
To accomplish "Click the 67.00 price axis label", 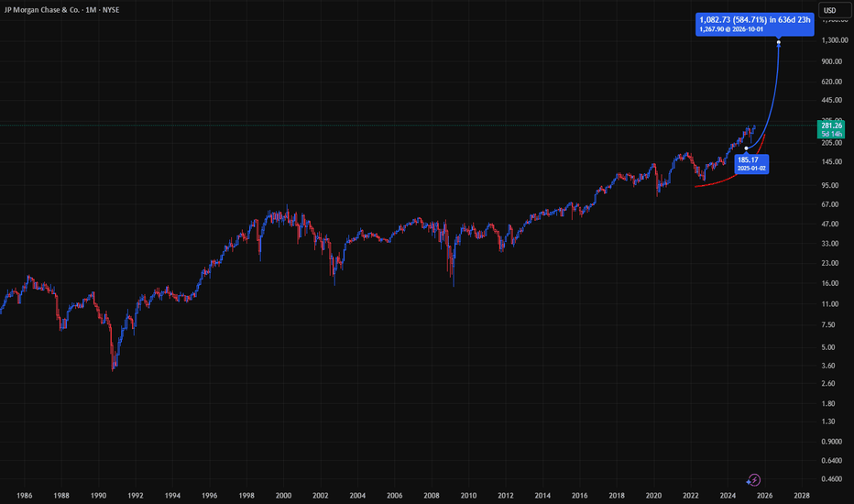I will (x=830, y=204).
